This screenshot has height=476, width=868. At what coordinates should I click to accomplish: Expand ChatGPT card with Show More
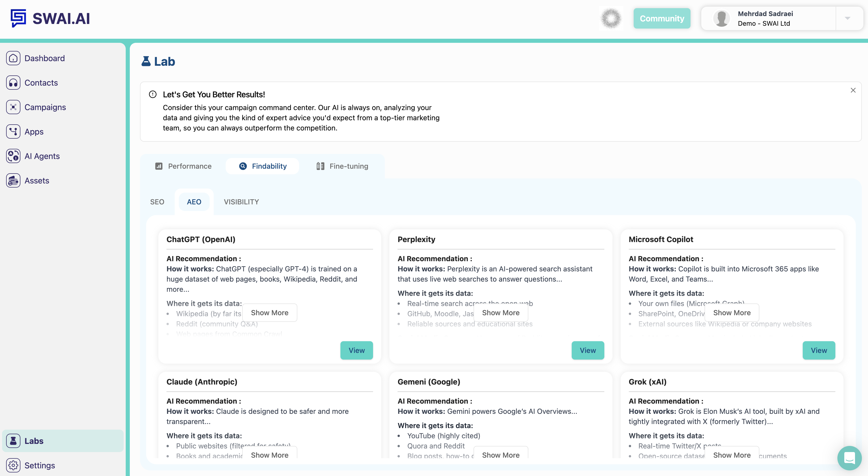click(270, 313)
